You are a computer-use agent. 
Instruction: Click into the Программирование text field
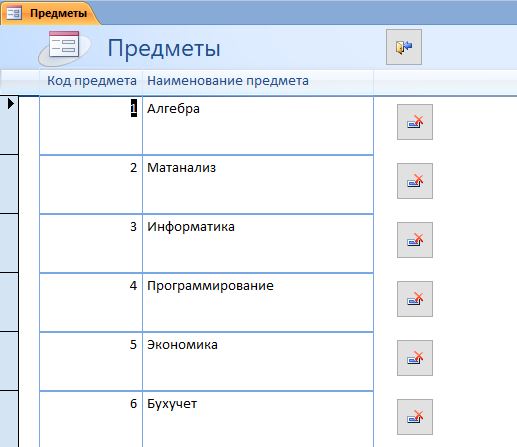click(x=258, y=302)
